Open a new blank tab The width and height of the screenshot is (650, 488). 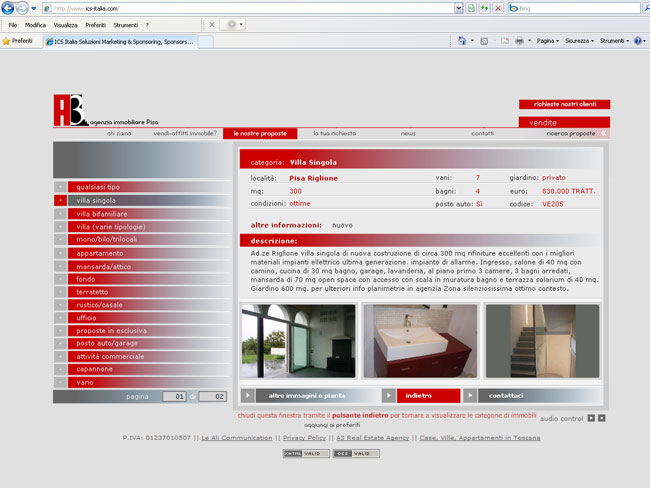pyautogui.click(x=206, y=42)
